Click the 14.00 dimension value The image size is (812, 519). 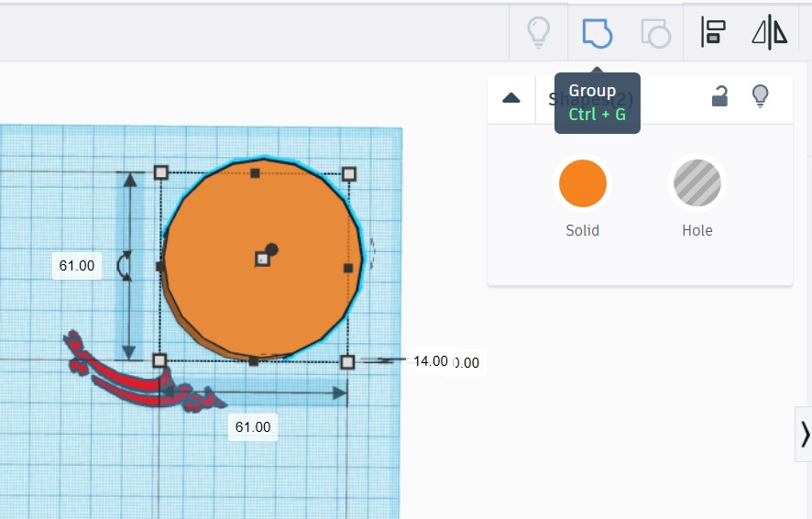click(431, 361)
